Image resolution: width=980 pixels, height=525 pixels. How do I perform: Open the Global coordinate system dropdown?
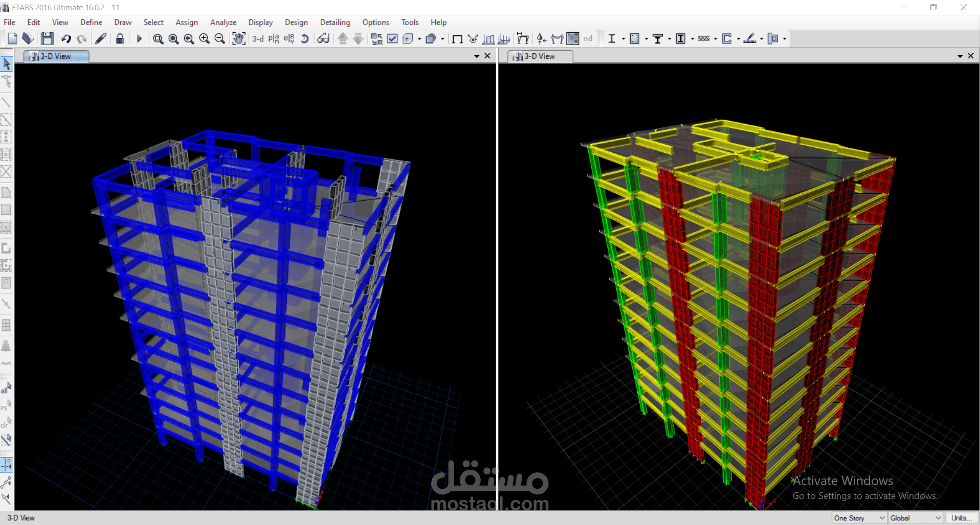(x=916, y=518)
